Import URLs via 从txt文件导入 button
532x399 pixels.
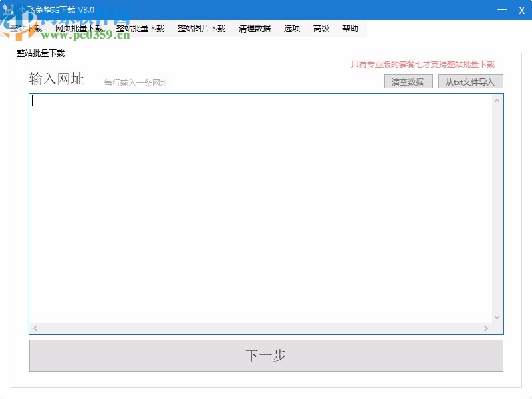coord(471,81)
